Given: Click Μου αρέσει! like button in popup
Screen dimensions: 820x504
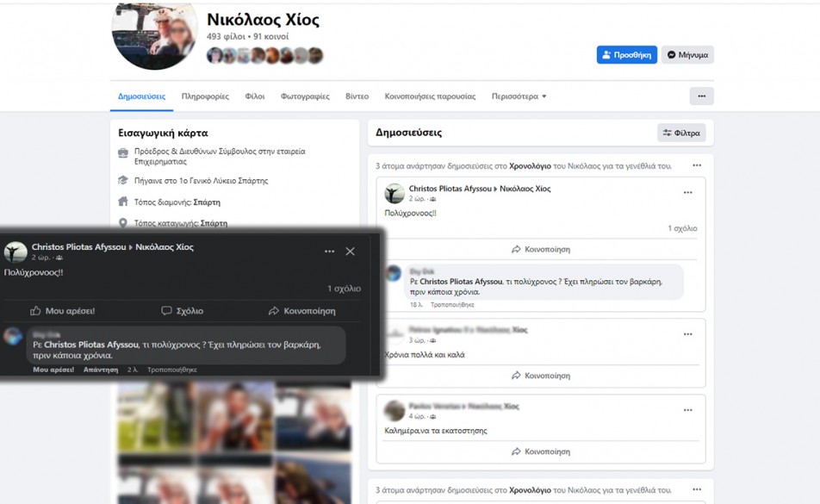Looking at the screenshot, I should (62, 311).
